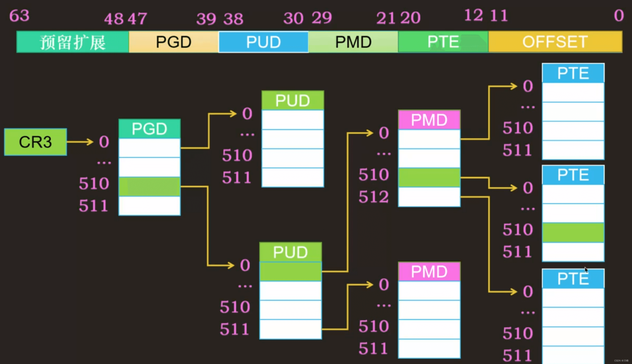This screenshot has width=632, height=364.
Task: Click "511" index beside the upper PUD table
Action: [237, 178]
